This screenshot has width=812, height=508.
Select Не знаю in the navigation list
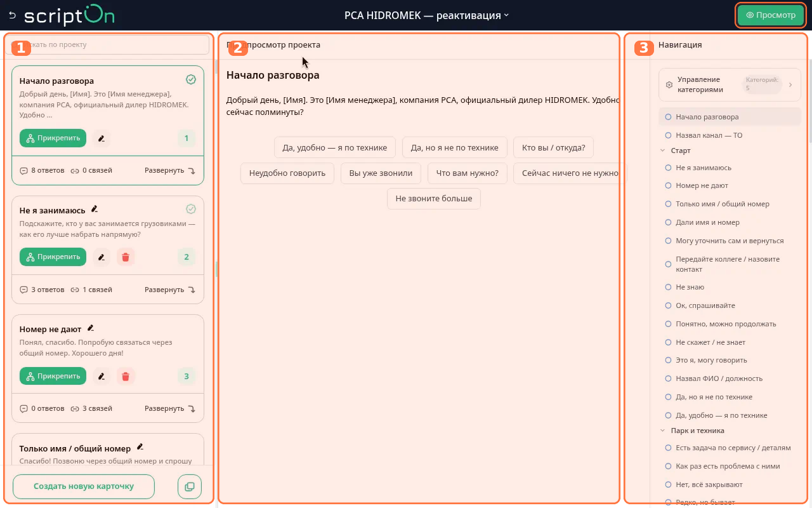point(730,287)
